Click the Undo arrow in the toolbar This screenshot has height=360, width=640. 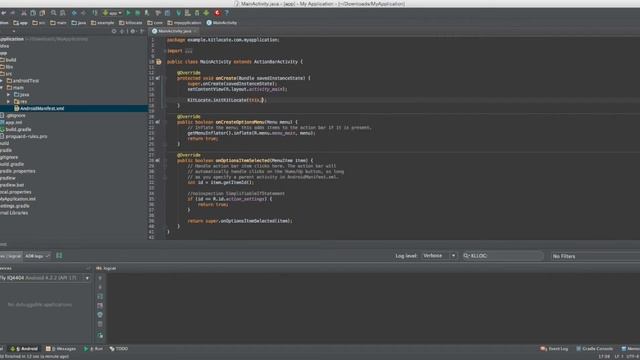(3, 13)
